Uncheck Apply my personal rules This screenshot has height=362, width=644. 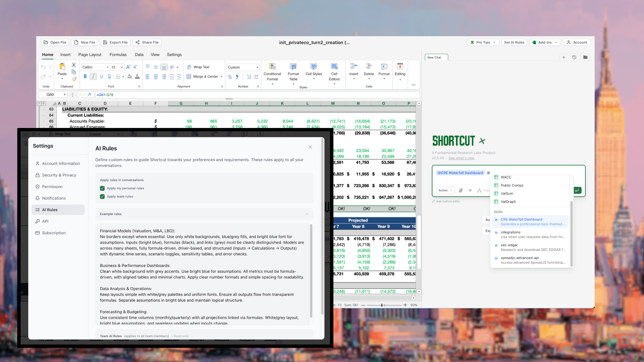point(102,188)
